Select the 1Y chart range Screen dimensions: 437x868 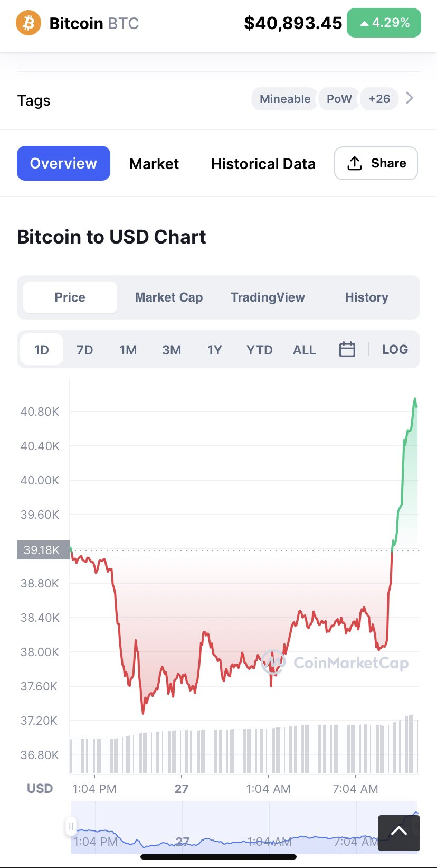[214, 350]
